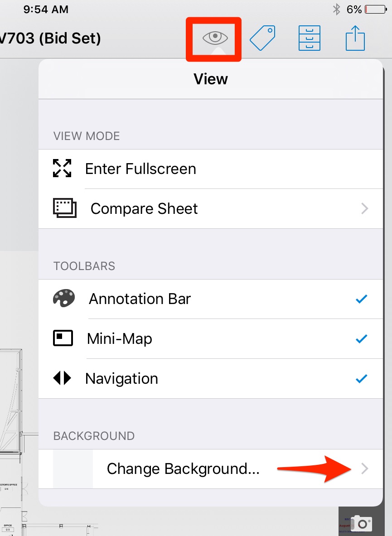This screenshot has width=392, height=536.
Task: Tap the share export icon
Action: pyautogui.click(x=355, y=38)
